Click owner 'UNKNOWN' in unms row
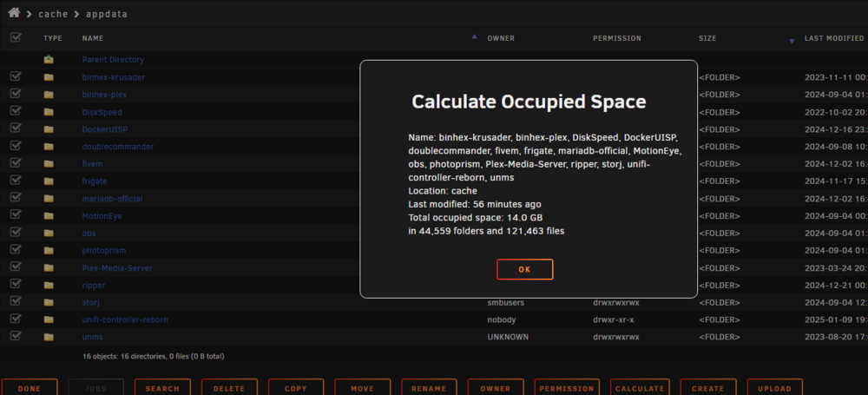Viewport: 868px width, 395px height. pyautogui.click(x=508, y=337)
